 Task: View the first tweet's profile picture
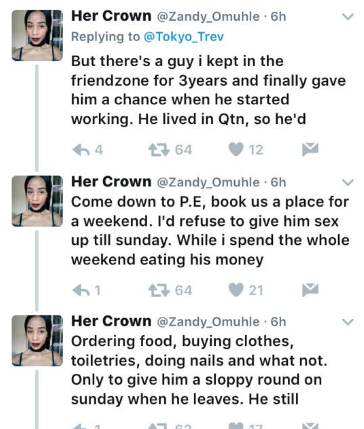(37, 35)
